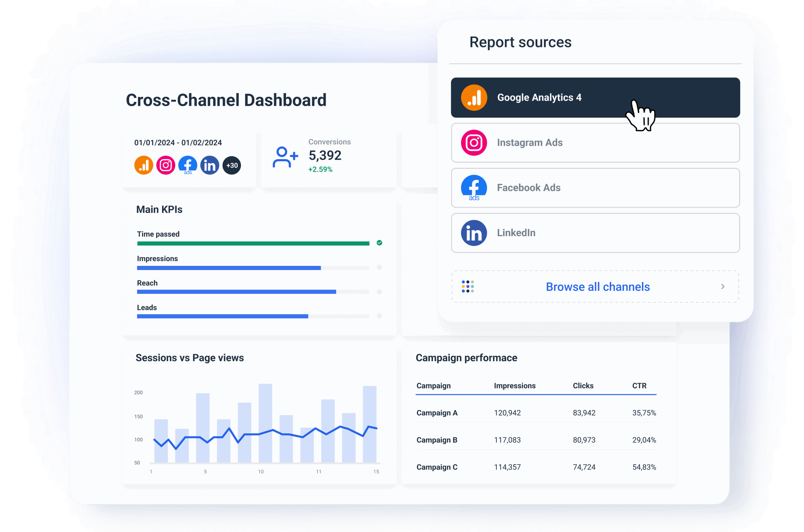Screen dimensions: 804x532
Task: Click the Instagram badge in the date card
Action: point(166,164)
